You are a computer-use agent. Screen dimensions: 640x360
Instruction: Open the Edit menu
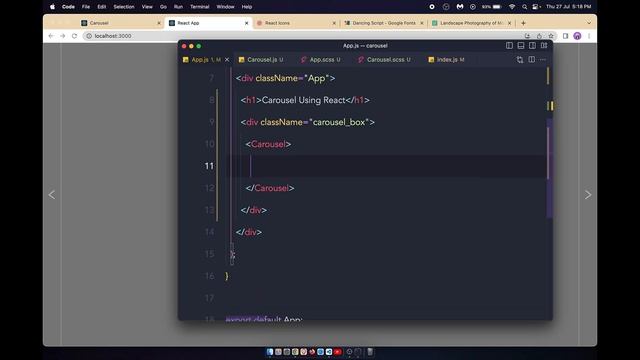pos(102,7)
